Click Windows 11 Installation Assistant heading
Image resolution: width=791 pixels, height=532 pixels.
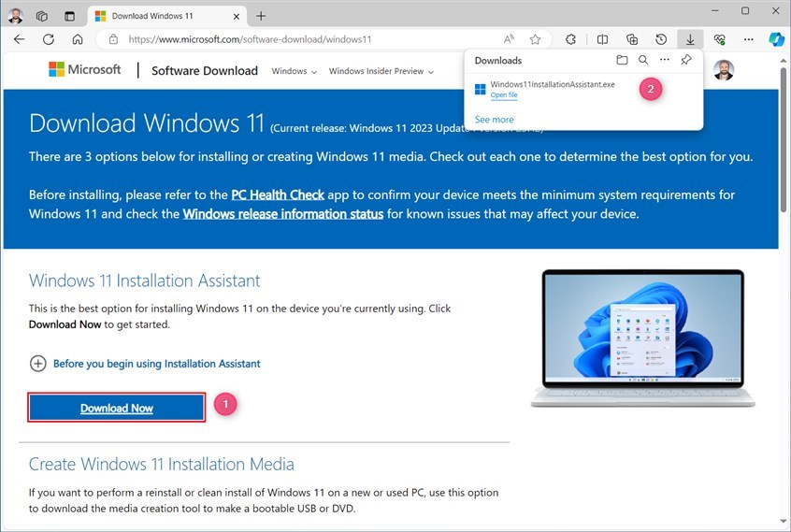tap(144, 280)
